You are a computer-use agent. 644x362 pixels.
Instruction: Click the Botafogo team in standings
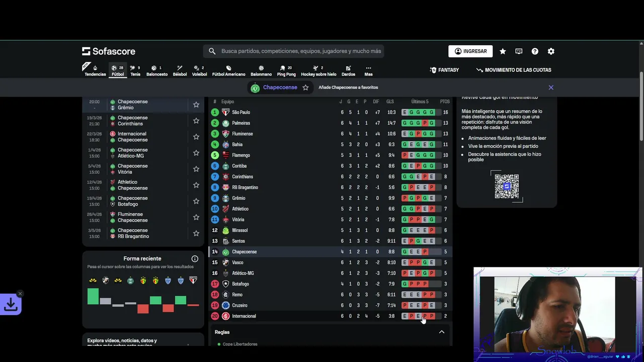tap(240, 284)
